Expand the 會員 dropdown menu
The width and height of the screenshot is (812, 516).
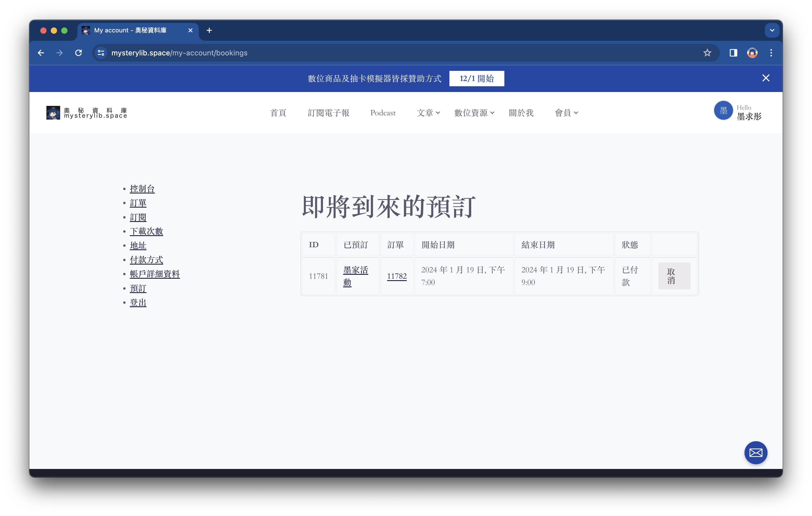(x=566, y=113)
